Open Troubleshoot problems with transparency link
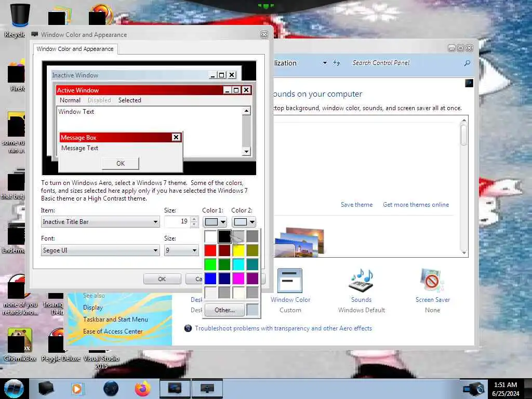Viewport: 532px width, 399px height. pyautogui.click(x=283, y=328)
